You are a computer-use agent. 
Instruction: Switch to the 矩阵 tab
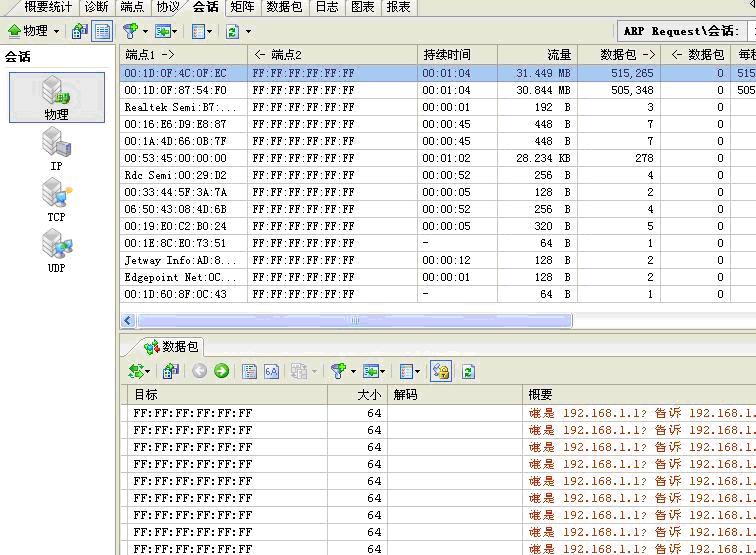pyautogui.click(x=242, y=6)
